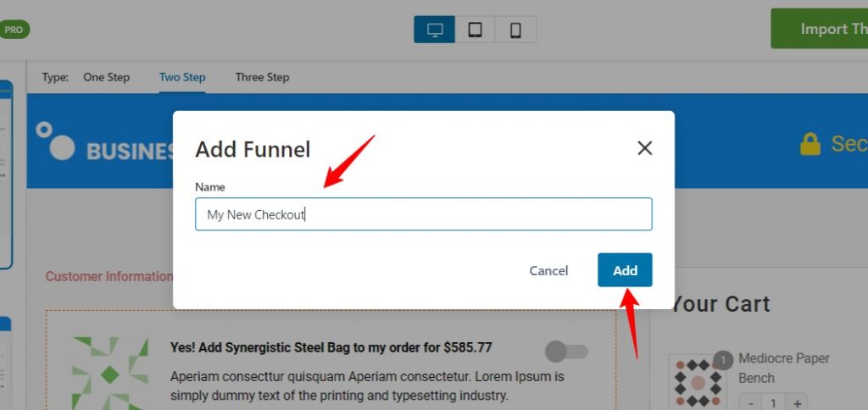
Task: Select the Two Step type tab
Action: pos(182,77)
